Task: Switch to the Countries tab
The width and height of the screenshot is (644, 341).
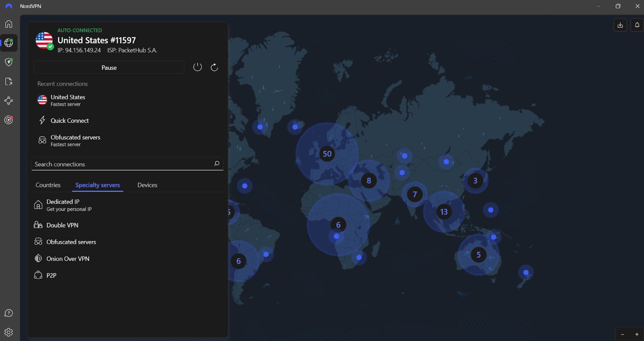Action: pyautogui.click(x=48, y=185)
